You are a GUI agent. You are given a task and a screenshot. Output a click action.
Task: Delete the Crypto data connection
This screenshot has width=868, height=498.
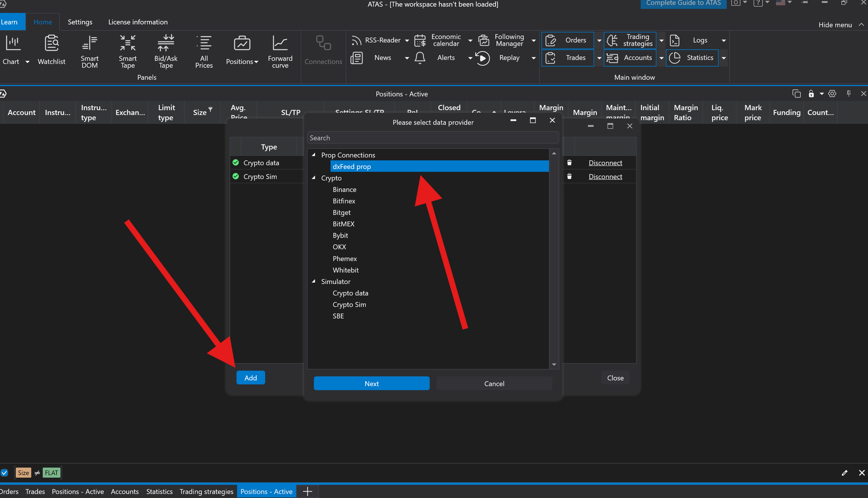pyautogui.click(x=569, y=162)
